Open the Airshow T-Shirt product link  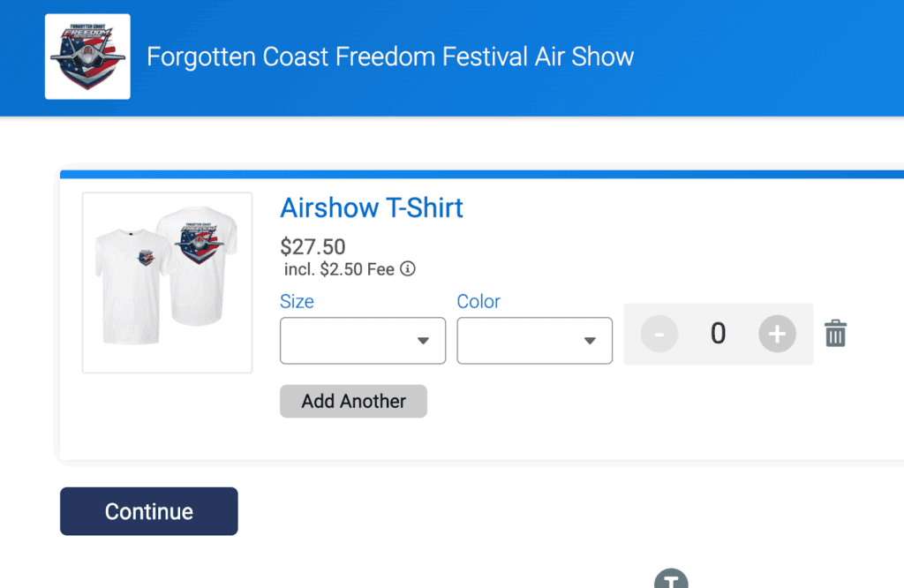371,208
